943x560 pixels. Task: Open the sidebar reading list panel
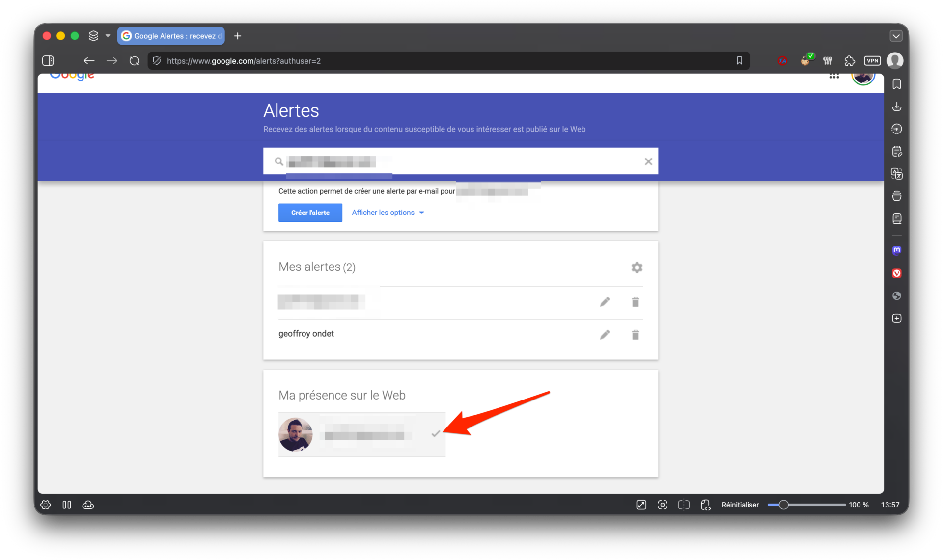click(897, 219)
